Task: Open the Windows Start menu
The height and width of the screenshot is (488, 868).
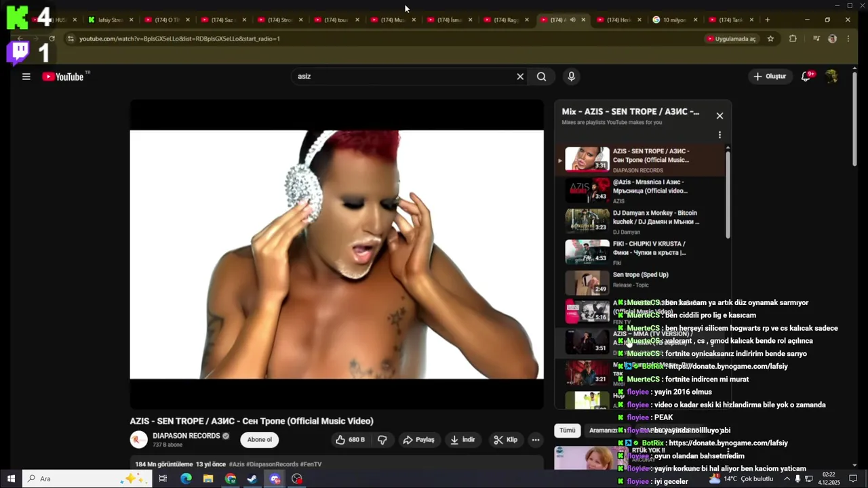Action: click(11, 479)
